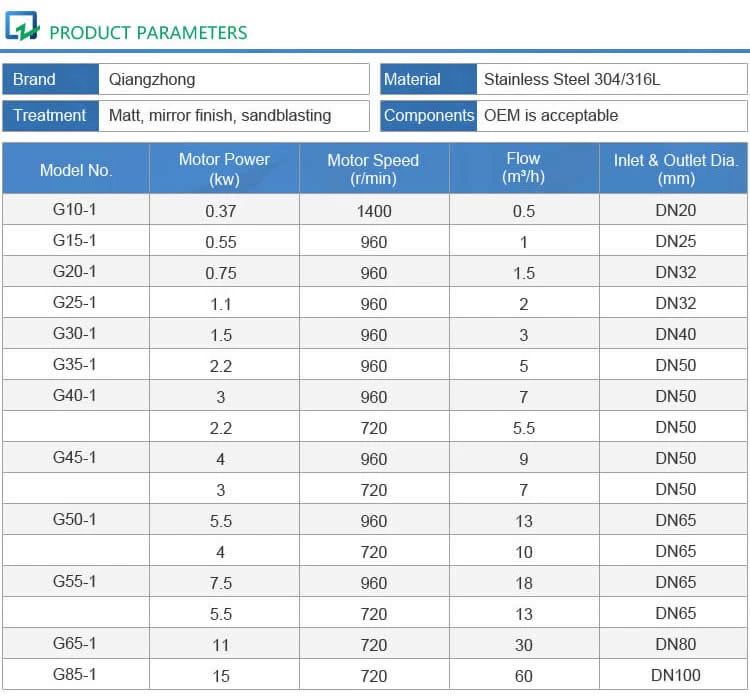The height and width of the screenshot is (700, 750).
Task: Select the Treatment label cell
Action: tap(51, 116)
